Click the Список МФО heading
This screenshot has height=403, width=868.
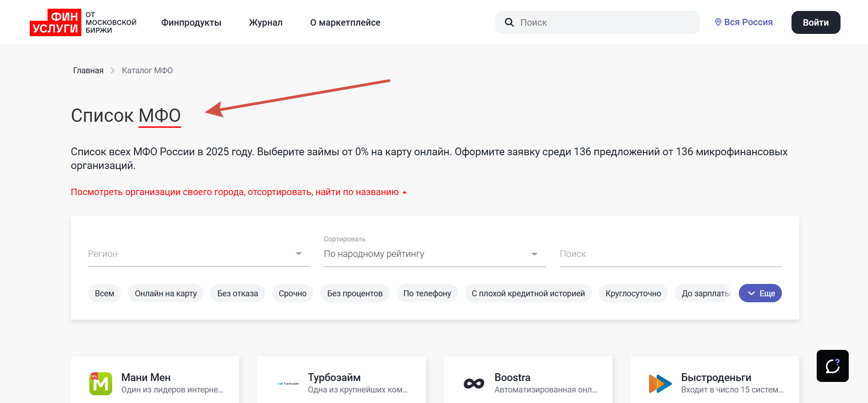coord(126,115)
